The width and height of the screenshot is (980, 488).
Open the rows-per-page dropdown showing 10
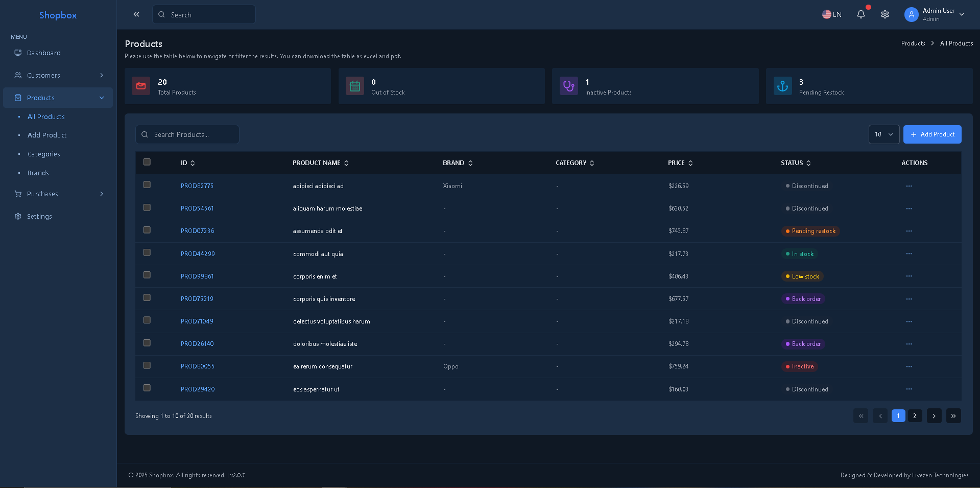884,134
